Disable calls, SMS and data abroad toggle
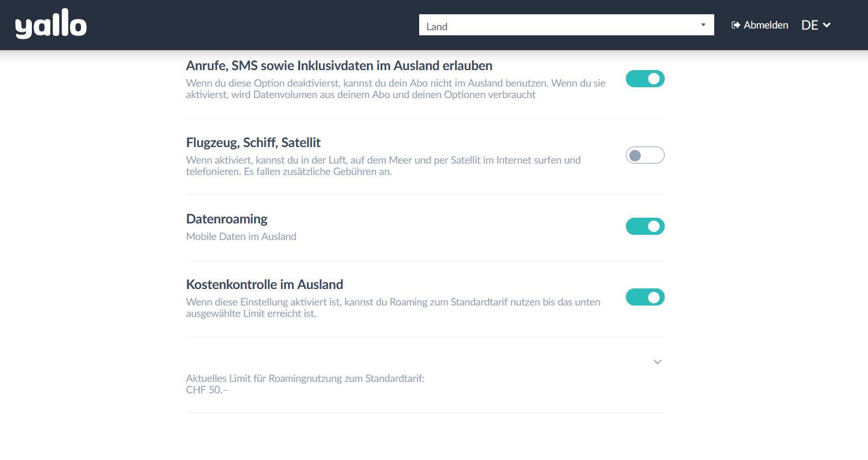868x460 pixels. (x=645, y=79)
